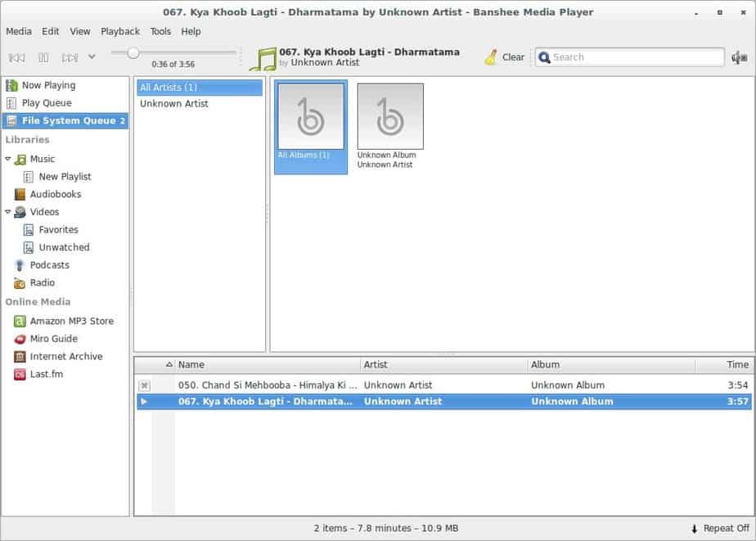Click the Unwatched playlist icon
Screen dimensions: 756x541
point(29,248)
